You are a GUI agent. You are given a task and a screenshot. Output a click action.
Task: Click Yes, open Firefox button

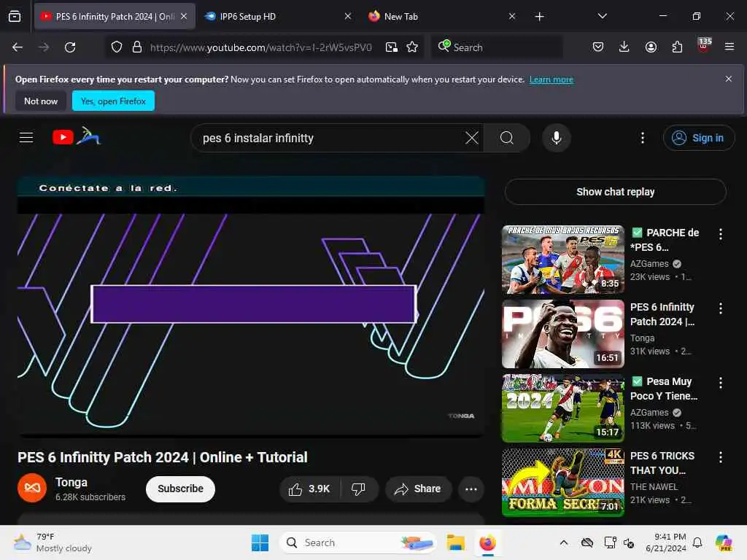pos(113,101)
